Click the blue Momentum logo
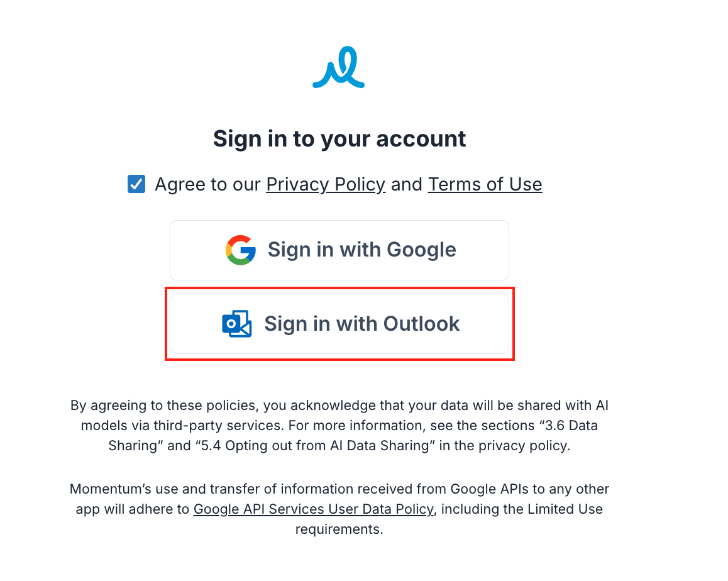The height and width of the screenshot is (581, 728). [x=338, y=67]
